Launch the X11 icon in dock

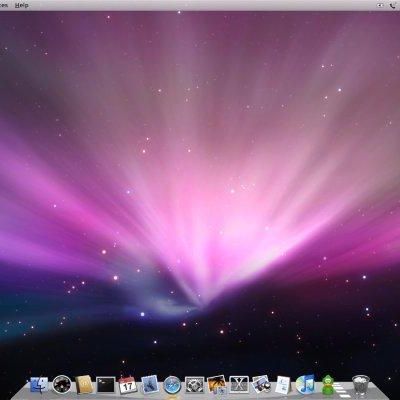pyautogui.click(x=239, y=385)
